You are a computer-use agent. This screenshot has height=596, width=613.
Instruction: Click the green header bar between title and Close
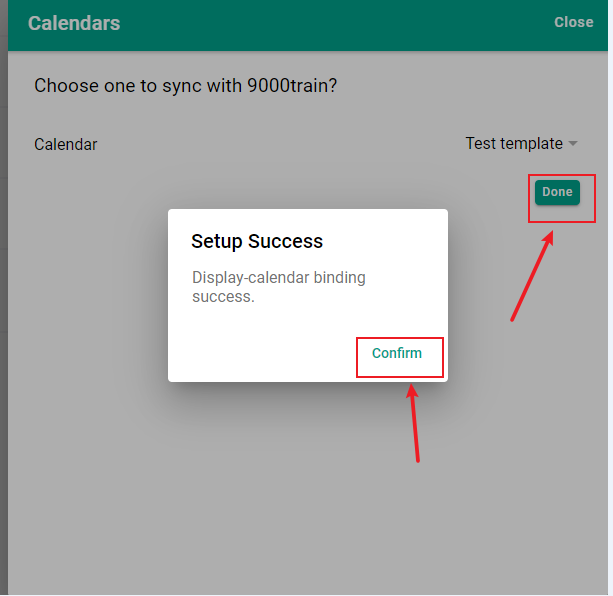(x=336, y=23)
